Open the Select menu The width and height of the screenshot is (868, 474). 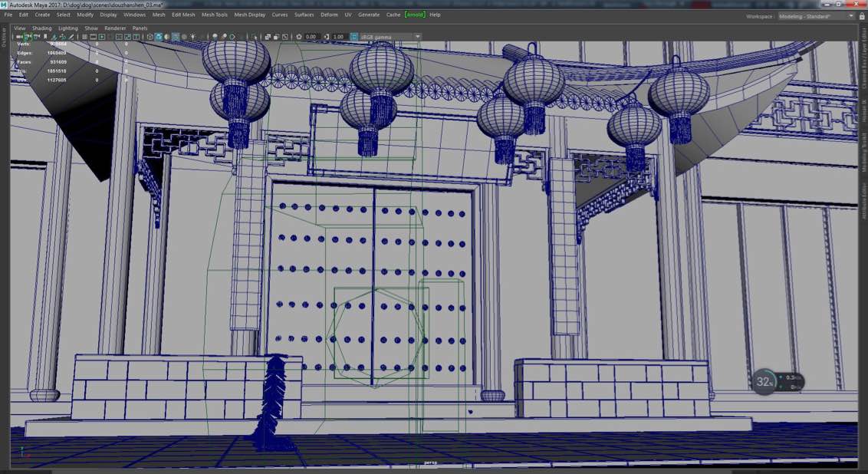[64, 15]
